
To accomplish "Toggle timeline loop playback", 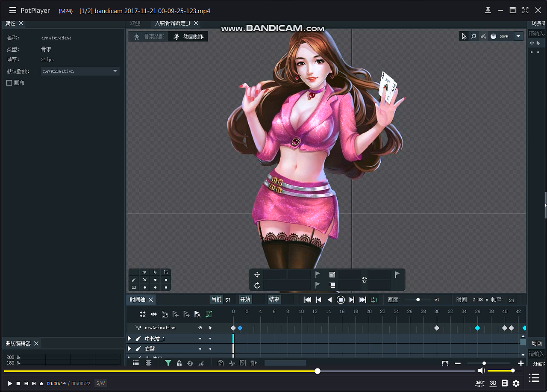I will 374,300.
